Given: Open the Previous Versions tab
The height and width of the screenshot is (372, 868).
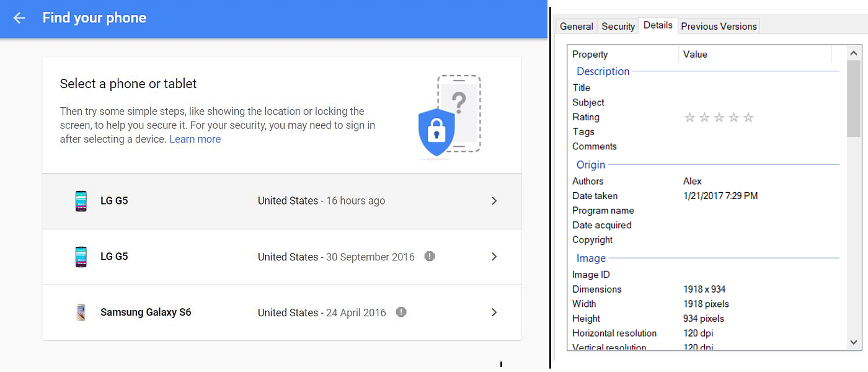Looking at the screenshot, I should pyautogui.click(x=719, y=26).
